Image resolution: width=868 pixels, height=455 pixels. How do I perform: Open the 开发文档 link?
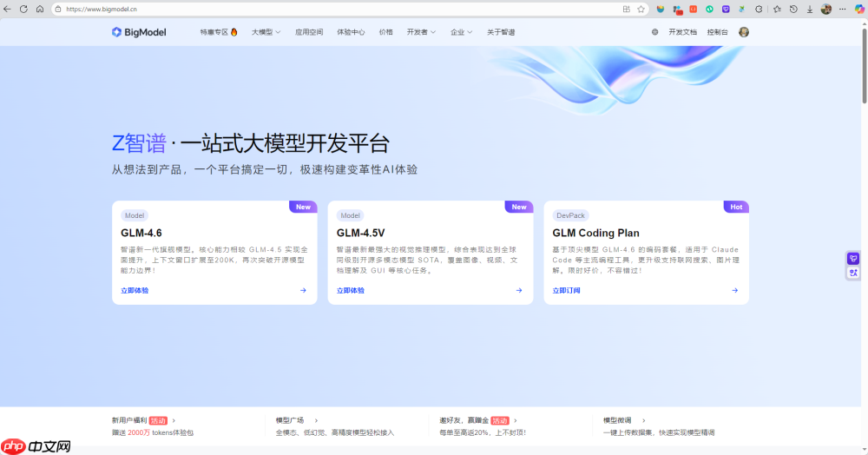point(682,32)
